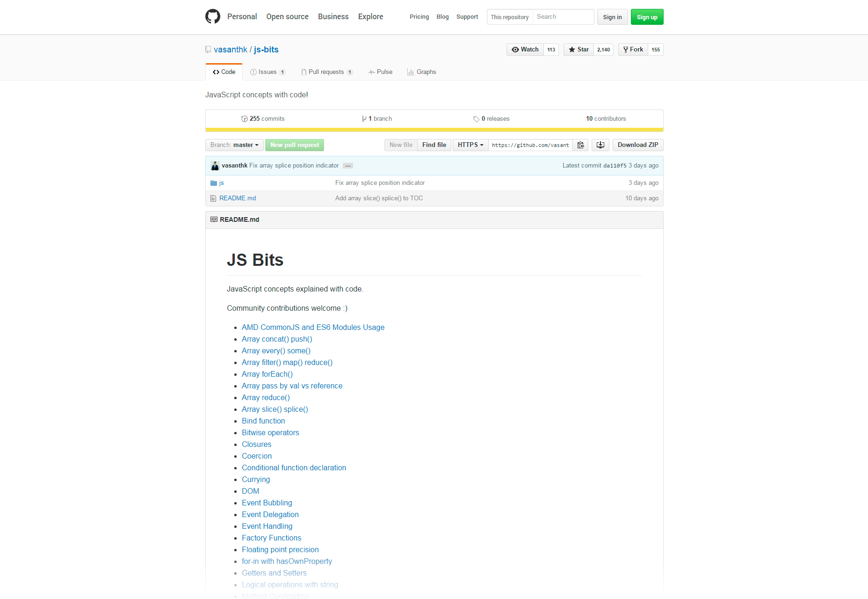Click the GitHub octocat logo

click(213, 16)
